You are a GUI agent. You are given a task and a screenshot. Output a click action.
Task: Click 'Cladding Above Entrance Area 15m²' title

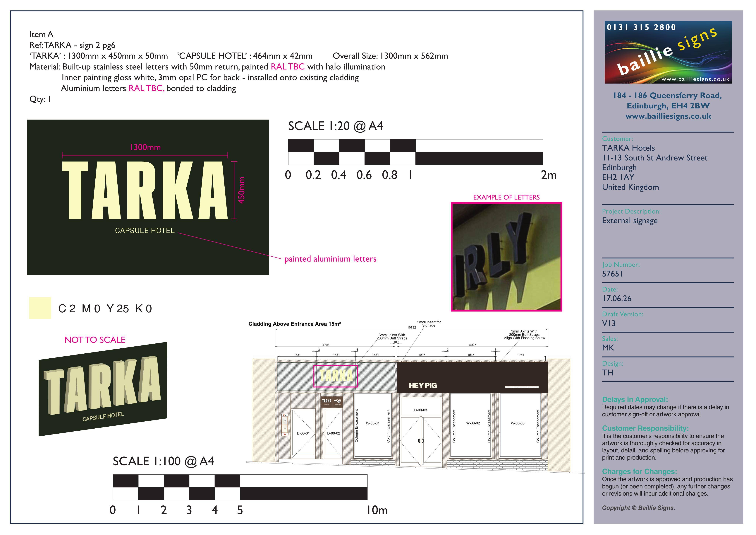(x=295, y=324)
